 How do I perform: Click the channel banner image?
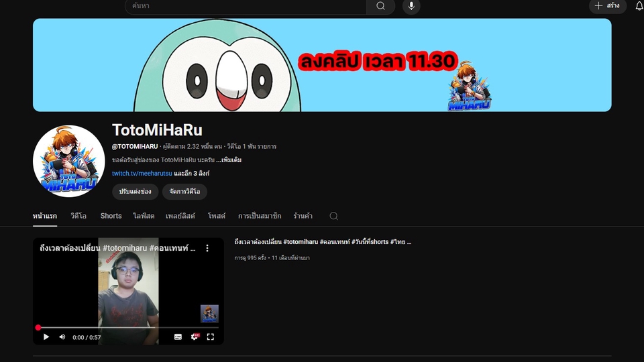coord(322,65)
